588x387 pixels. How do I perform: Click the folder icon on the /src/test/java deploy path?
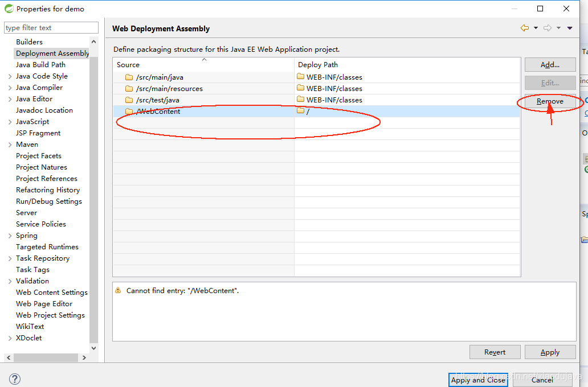pos(300,100)
